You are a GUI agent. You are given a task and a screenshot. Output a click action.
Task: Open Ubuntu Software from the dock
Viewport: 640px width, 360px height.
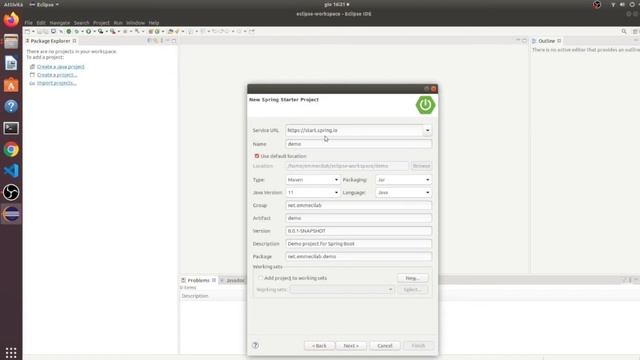point(11,85)
